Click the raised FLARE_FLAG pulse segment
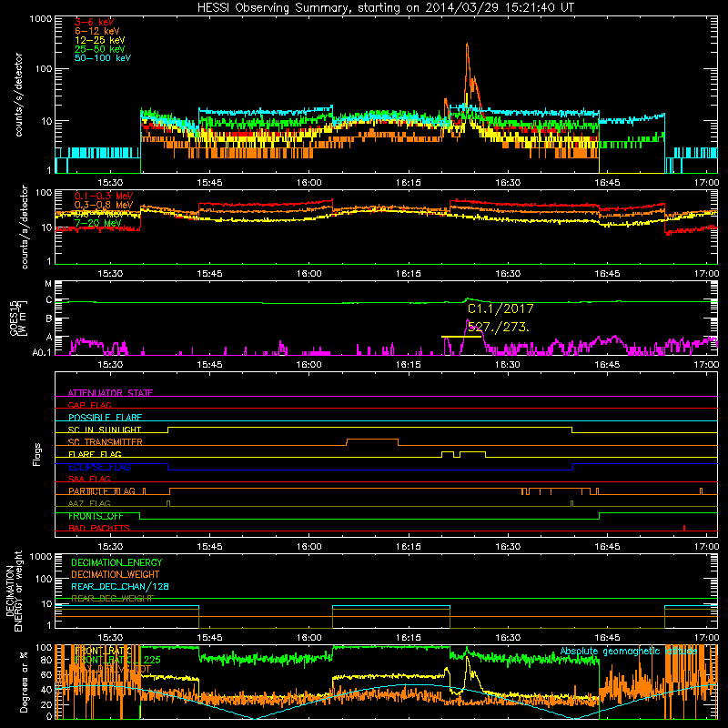Image resolution: width=728 pixels, height=728 pixels. pyautogui.click(x=472, y=451)
